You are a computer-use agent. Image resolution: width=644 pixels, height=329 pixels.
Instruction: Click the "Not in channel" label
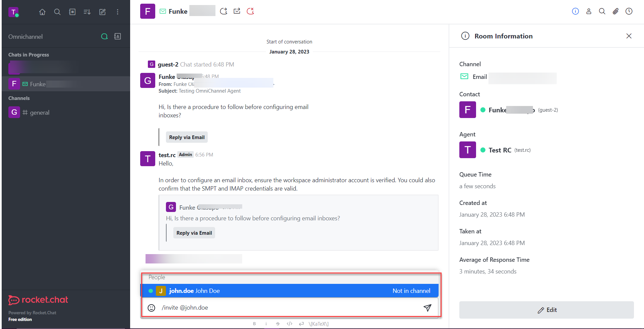pyautogui.click(x=411, y=291)
